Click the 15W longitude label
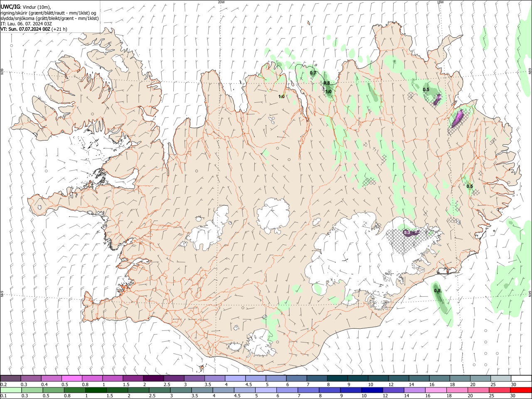This screenshot has width=532, height=399. (x=440, y=2)
